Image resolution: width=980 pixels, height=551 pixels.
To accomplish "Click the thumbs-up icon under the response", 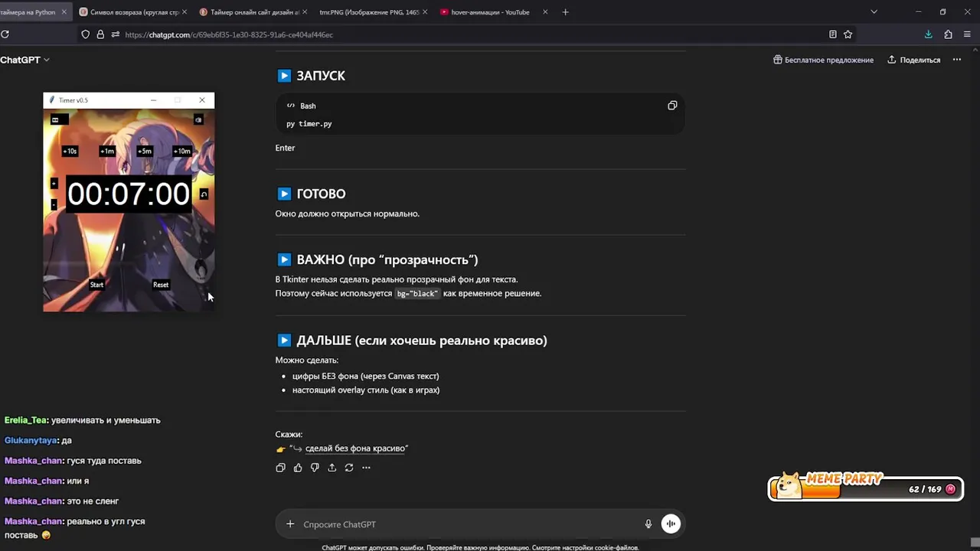I will 298,468.
